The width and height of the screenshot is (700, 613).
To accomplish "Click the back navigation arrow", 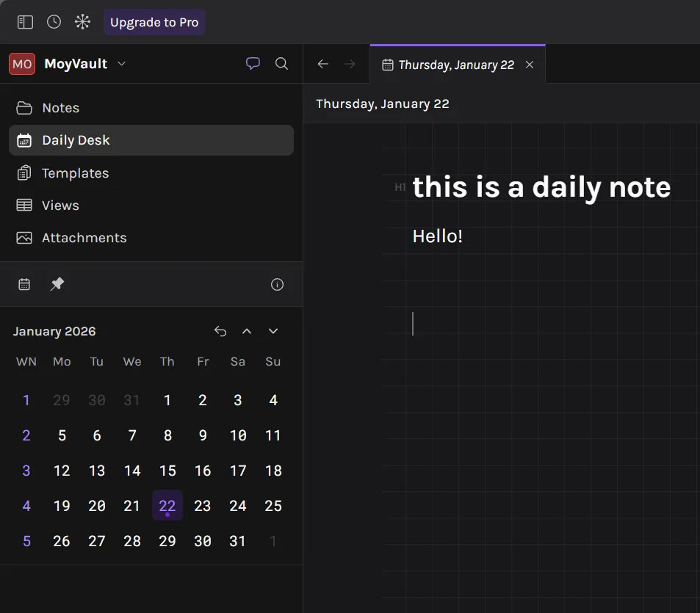I will click(322, 65).
